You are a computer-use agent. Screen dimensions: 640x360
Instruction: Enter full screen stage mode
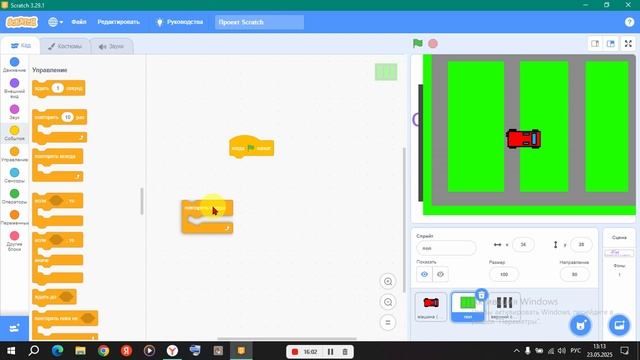tap(628, 44)
